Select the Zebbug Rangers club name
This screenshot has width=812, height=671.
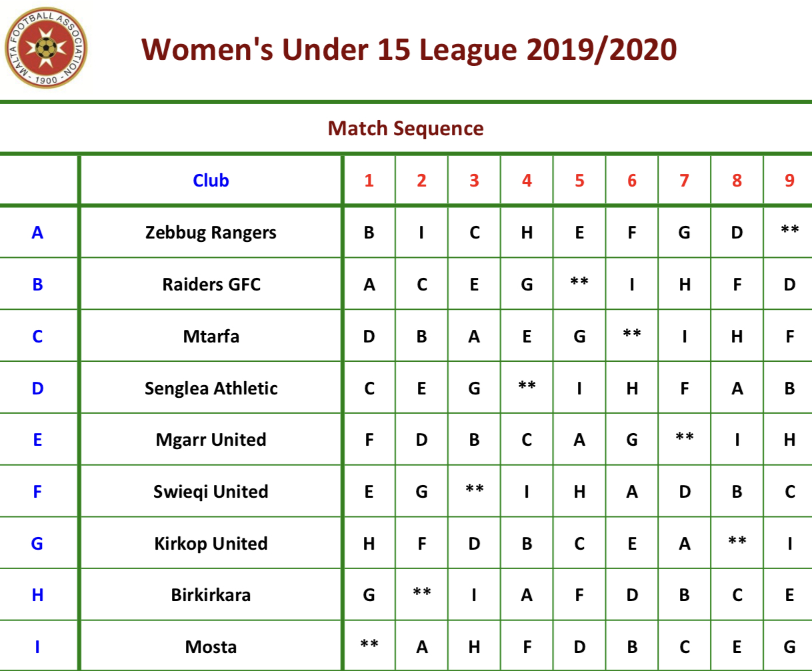(x=211, y=233)
